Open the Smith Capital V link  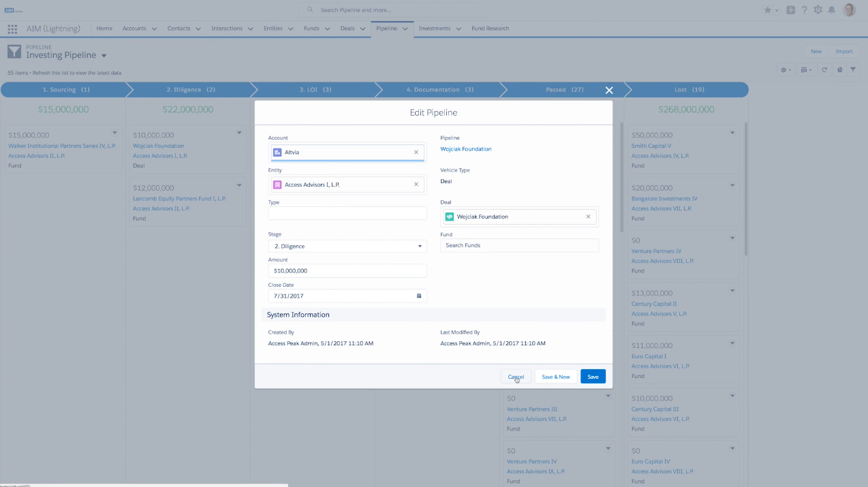[651, 146]
